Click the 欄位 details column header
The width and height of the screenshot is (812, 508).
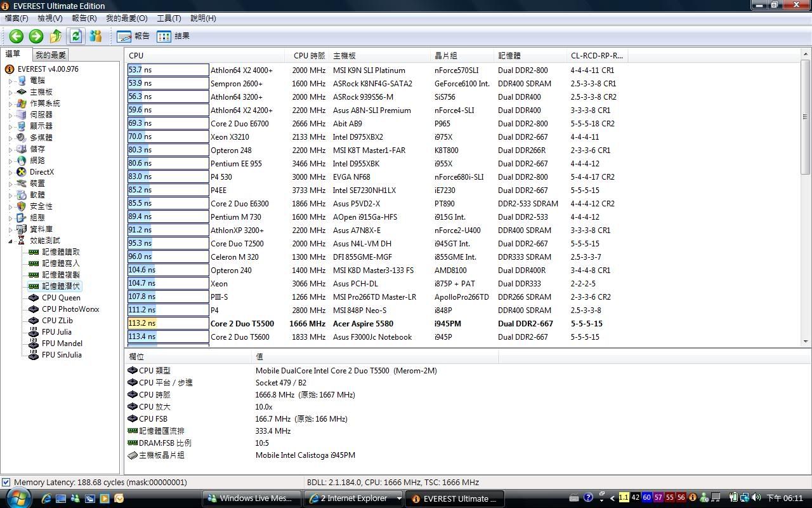188,357
